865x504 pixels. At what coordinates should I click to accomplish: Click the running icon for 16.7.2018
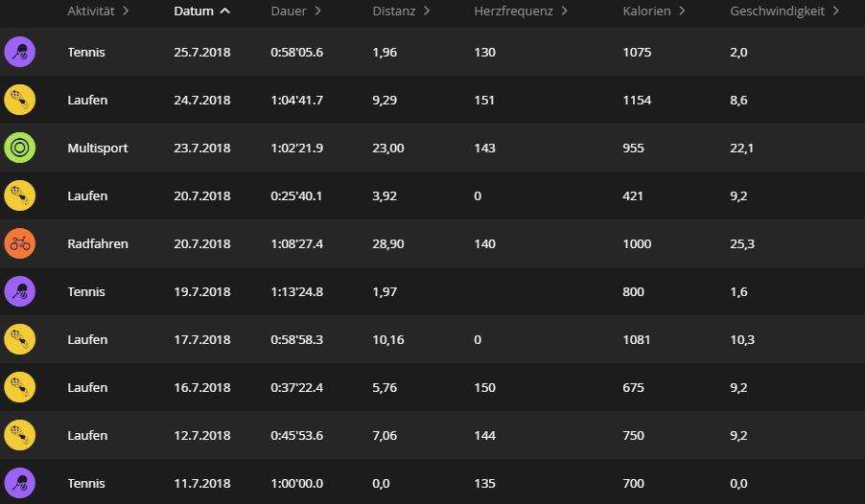point(19,387)
